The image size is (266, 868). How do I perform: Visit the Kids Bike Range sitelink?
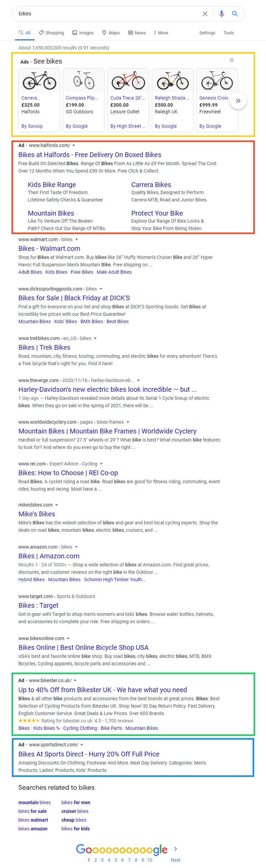pos(51,184)
